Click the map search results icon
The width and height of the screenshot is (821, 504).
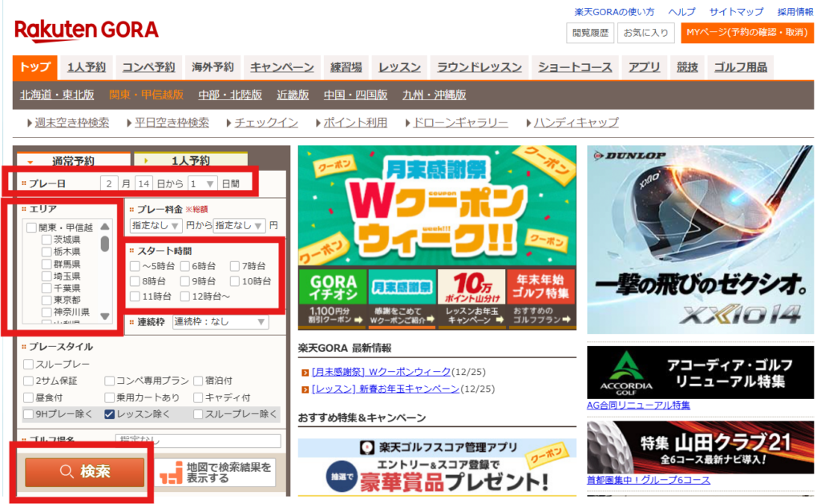click(x=169, y=473)
